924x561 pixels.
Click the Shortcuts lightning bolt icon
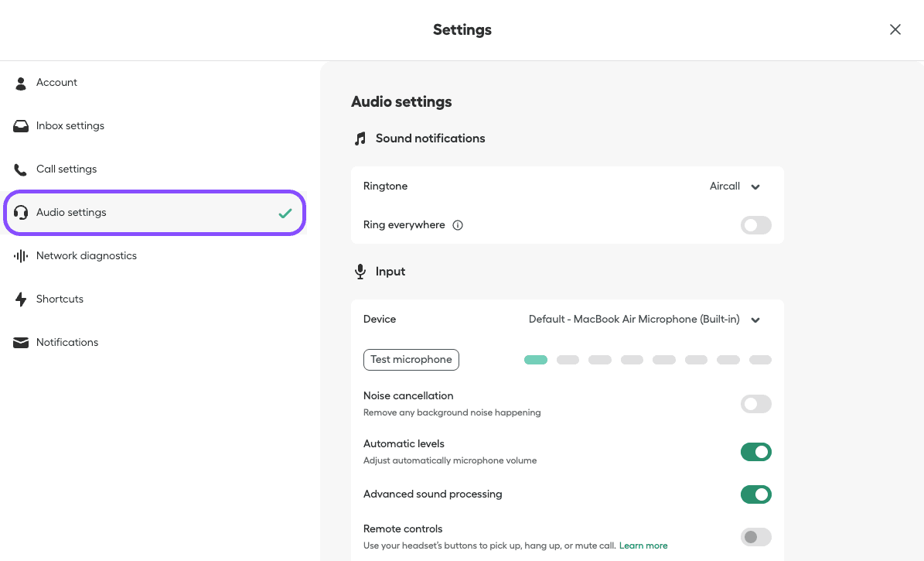pyautogui.click(x=21, y=299)
